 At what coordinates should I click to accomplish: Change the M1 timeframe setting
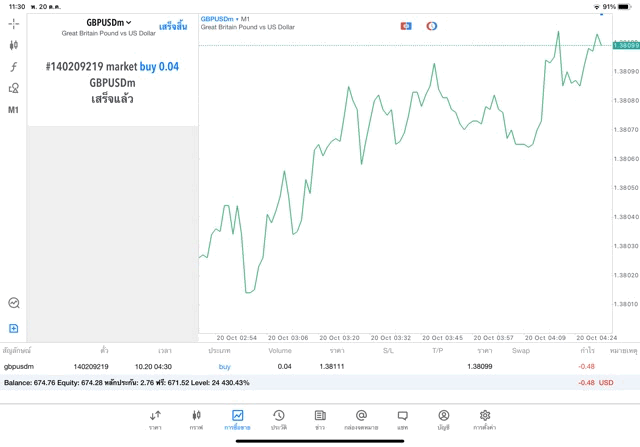click(13, 110)
